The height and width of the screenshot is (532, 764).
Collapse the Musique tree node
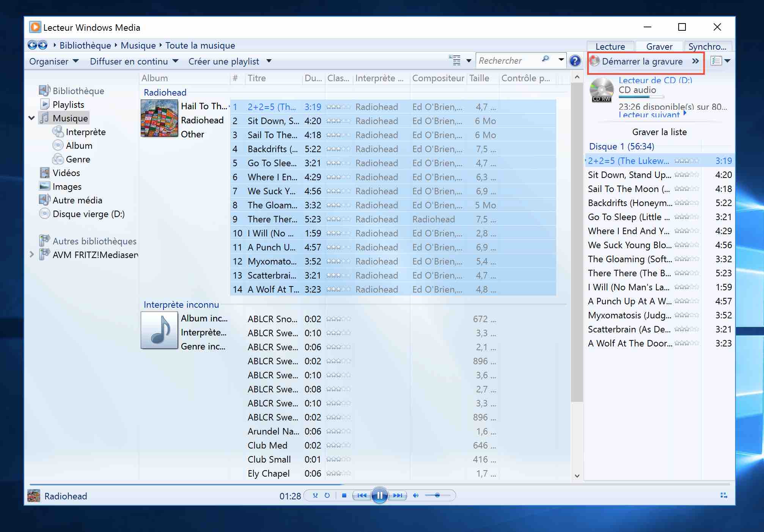[31, 118]
